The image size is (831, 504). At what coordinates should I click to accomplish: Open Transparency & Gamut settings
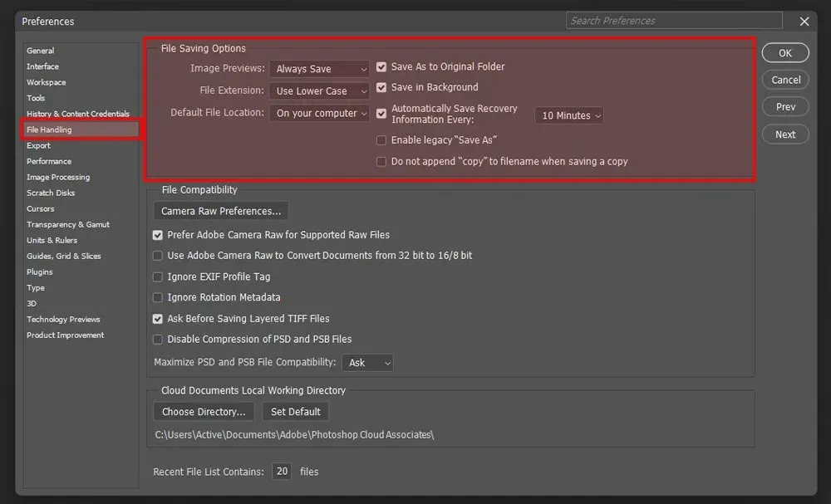[68, 224]
